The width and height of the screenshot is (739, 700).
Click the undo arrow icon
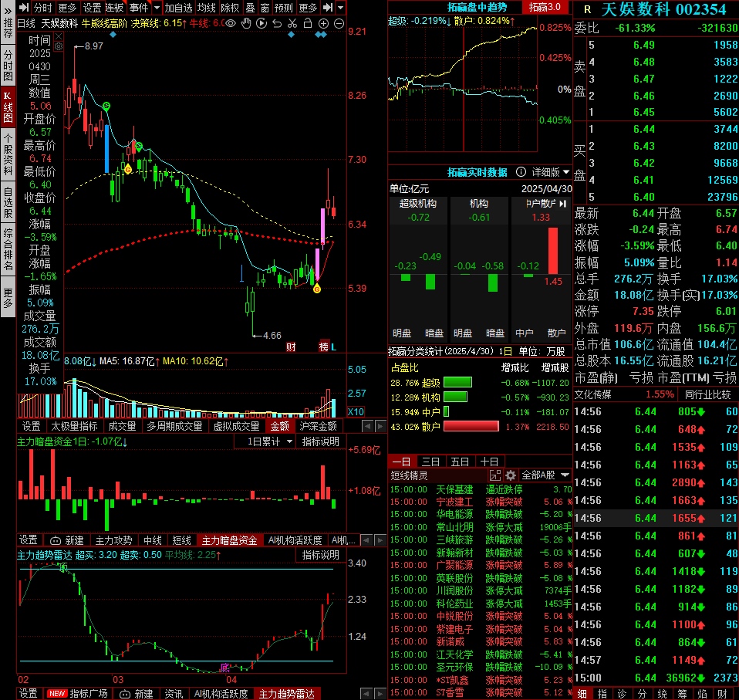pyautogui.click(x=277, y=23)
